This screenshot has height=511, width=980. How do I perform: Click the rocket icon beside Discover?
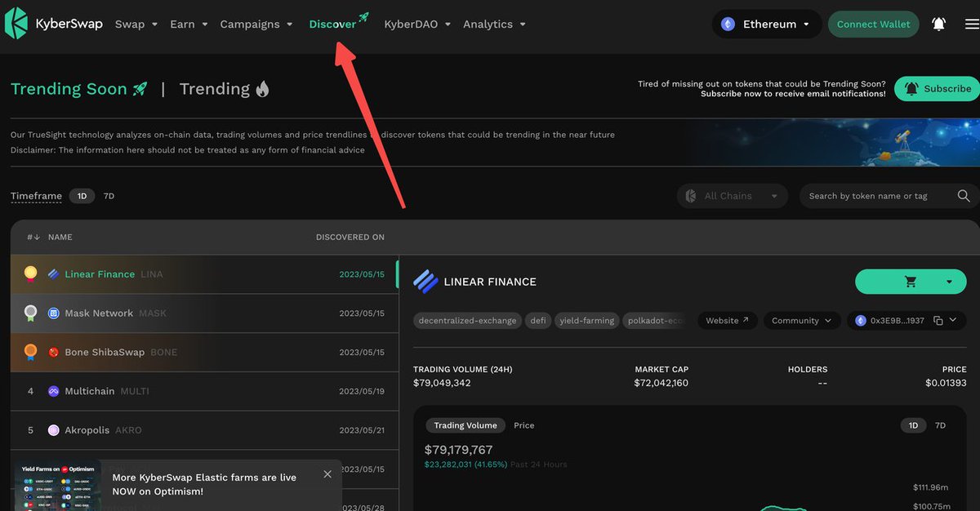[x=363, y=18]
